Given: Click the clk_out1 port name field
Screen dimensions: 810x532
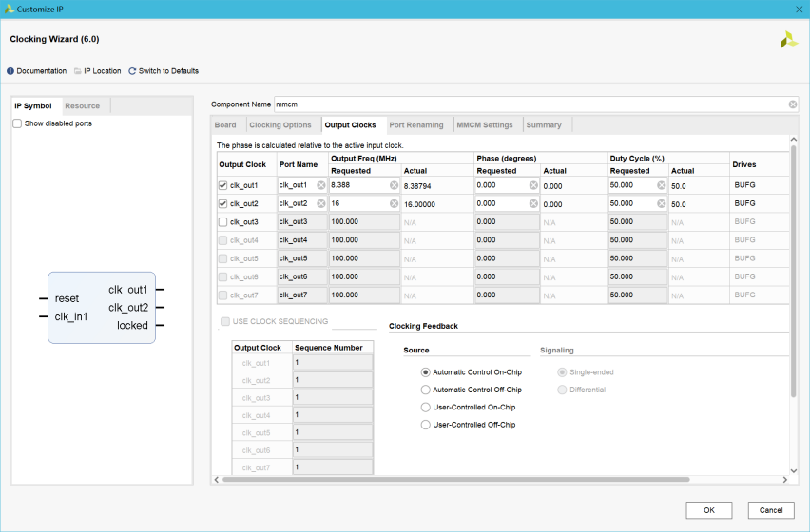Looking at the screenshot, I should point(302,185).
